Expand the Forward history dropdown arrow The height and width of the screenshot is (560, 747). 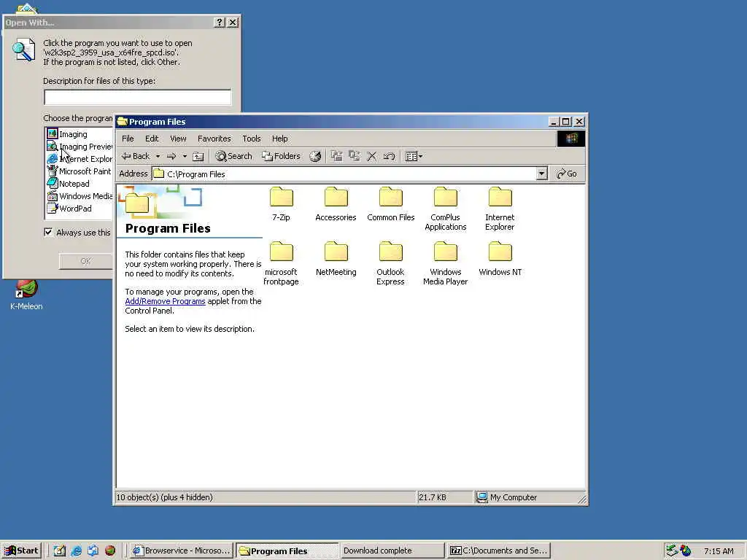[185, 156]
